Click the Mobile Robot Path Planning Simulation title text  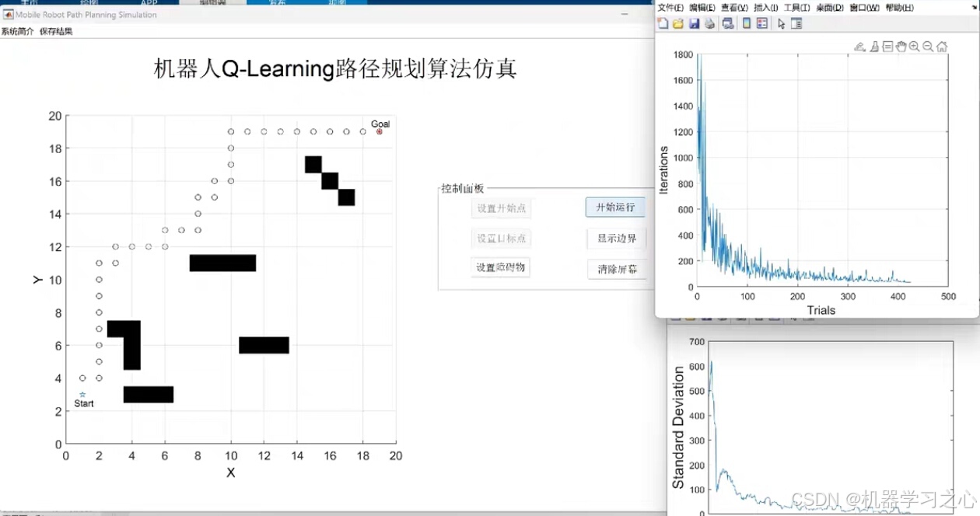[x=86, y=15]
